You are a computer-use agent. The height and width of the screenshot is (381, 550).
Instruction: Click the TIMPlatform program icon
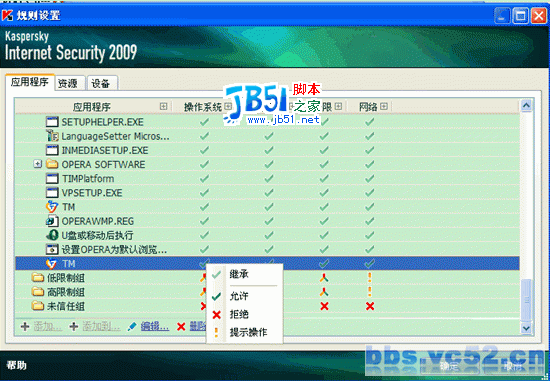[x=52, y=179]
